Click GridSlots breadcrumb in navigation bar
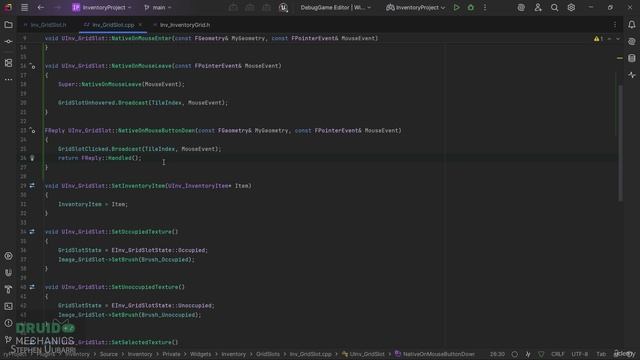This screenshot has width=640, height=360. point(268,354)
